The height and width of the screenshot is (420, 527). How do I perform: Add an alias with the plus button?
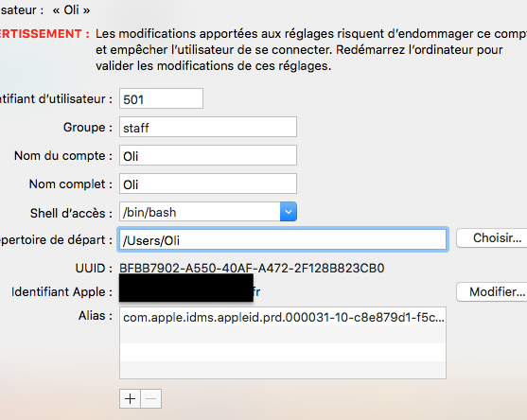(x=130, y=399)
